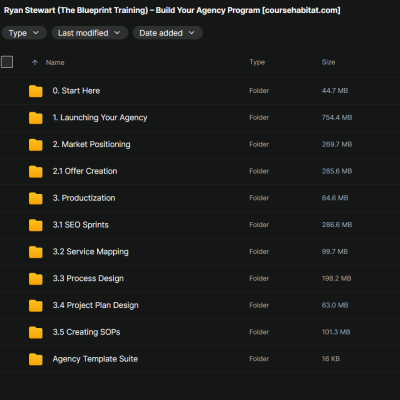Screen dimensions: 400x400
Task: Click the Ryan Stewart Build Your Agency title
Action: tap(172, 10)
